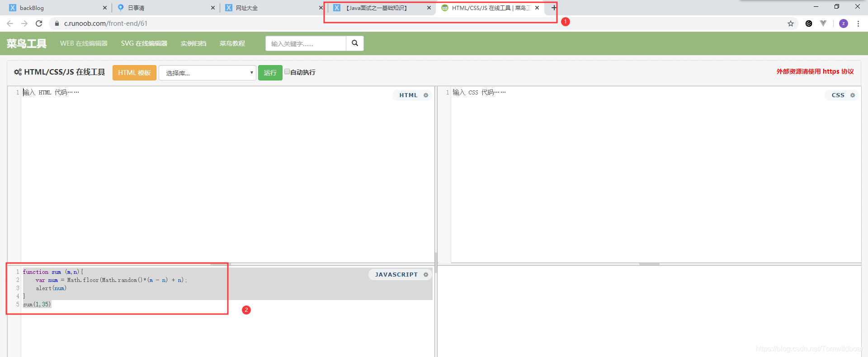
Task: Open the black round extension icon
Action: [809, 23]
